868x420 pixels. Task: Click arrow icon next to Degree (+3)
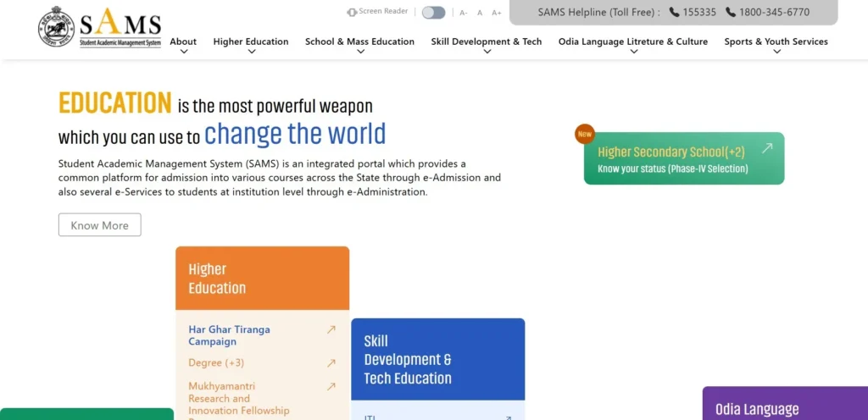[x=331, y=363]
